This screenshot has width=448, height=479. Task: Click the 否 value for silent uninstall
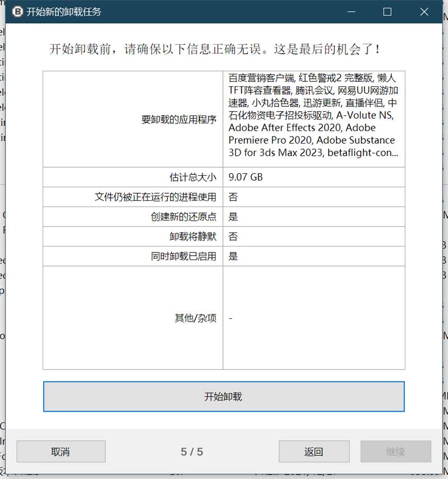(233, 236)
